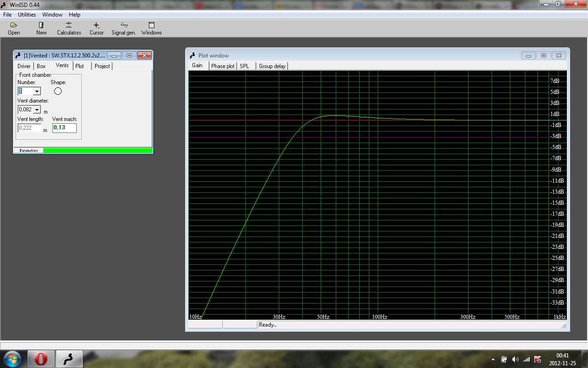Activate the Cursor tool

96,28
